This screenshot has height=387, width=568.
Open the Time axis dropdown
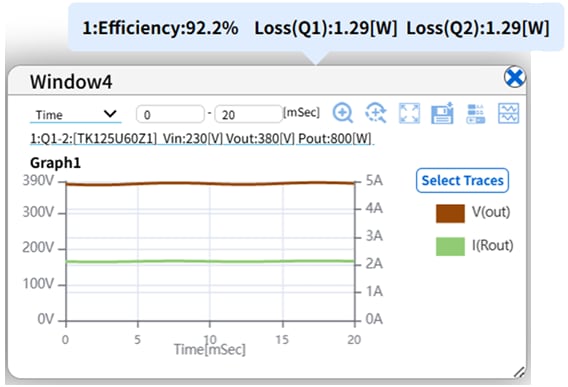coord(75,115)
